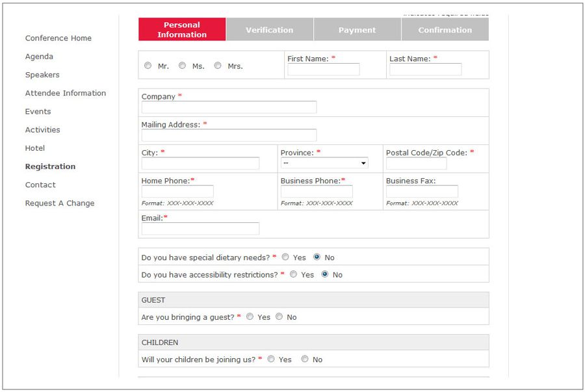Choose No for accessibility restrictions
Screen dimensions: 585x392
tap(325, 274)
